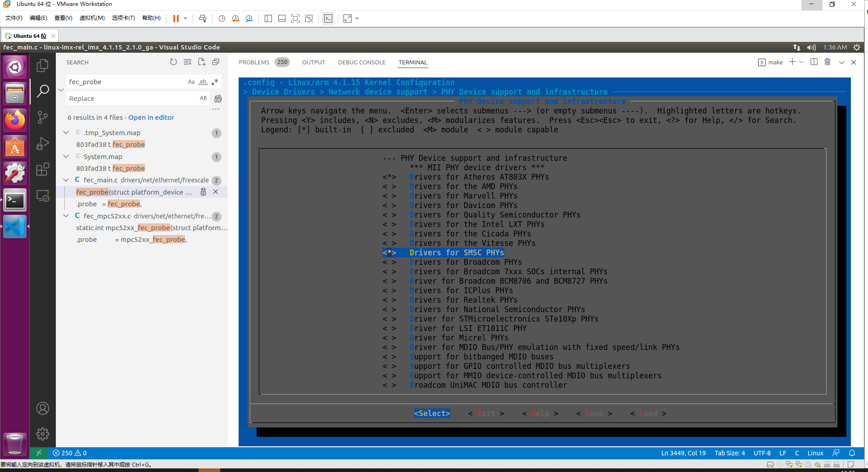Switch to the PROBLEMS tab
The height and width of the screenshot is (472, 868).
[254, 62]
